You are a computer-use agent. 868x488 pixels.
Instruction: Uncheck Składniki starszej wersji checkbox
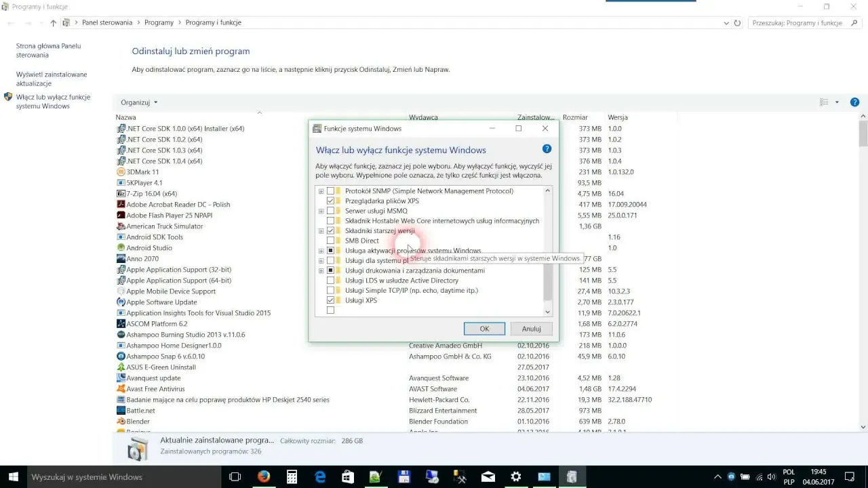tap(331, 231)
